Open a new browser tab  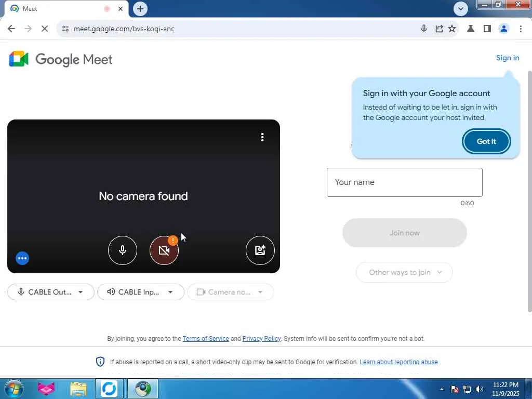click(x=140, y=9)
